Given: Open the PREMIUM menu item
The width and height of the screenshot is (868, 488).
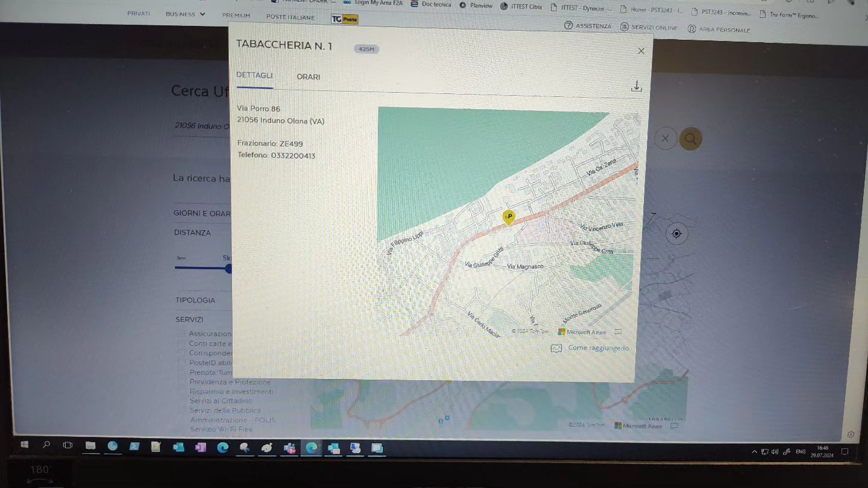Looking at the screenshot, I should tap(236, 16).
